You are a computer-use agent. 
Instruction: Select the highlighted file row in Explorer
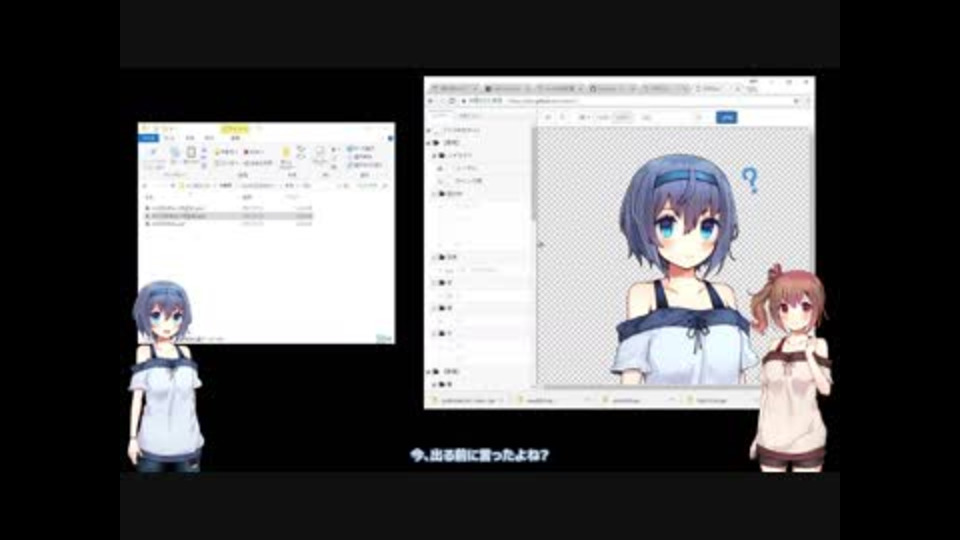(x=230, y=216)
